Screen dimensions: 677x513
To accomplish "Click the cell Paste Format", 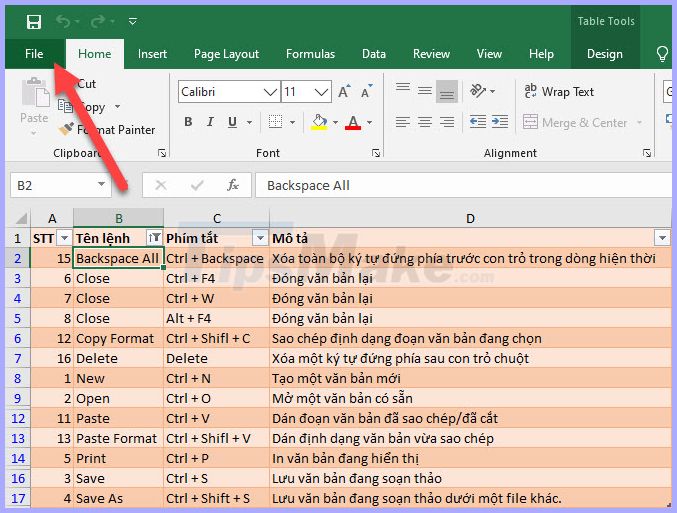I will [119, 438].
